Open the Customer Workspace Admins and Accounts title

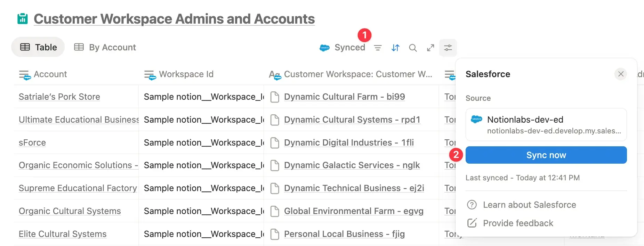174,19
